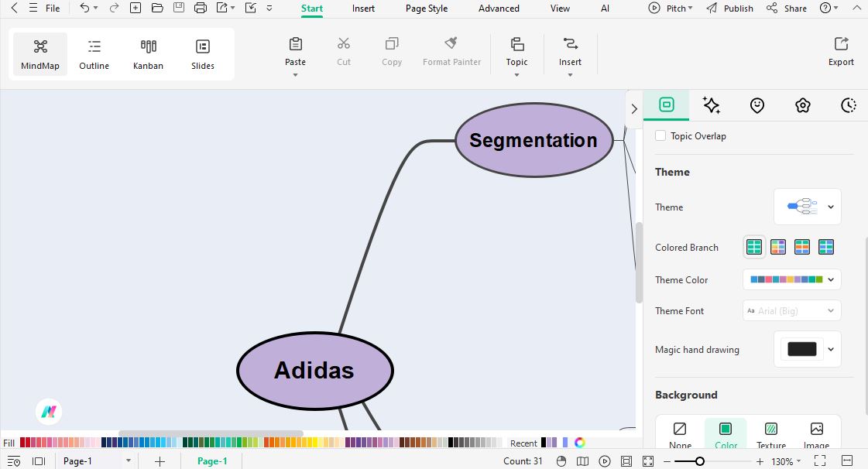Switch to Kanban view mode

[x=148, y=54]
